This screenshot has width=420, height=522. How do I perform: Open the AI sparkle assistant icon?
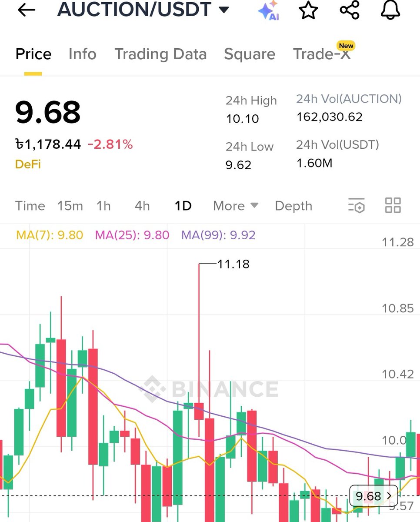(x=269, y=10)
